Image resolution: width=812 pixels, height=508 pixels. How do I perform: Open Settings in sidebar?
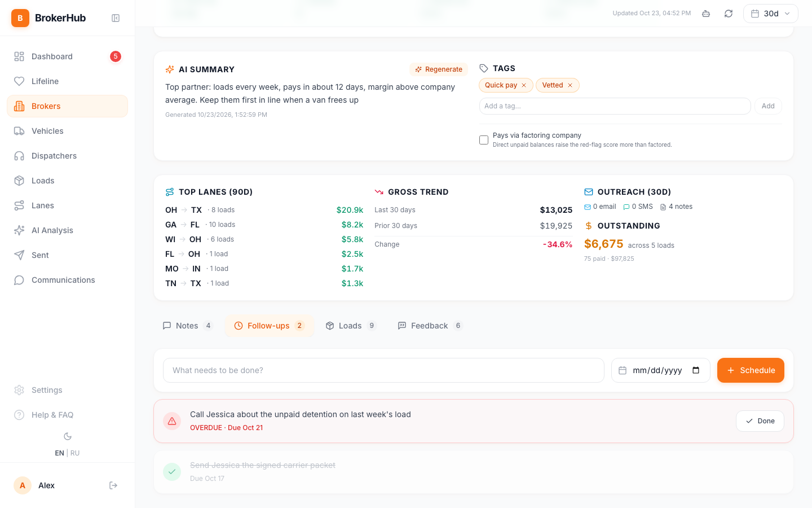[x=68, y=390]
